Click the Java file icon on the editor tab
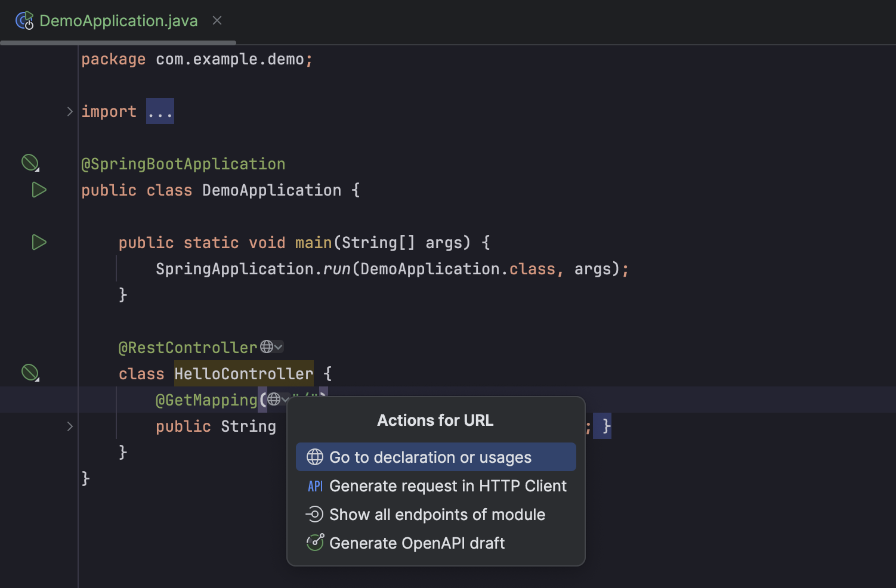896x588 pixels. 24,21
